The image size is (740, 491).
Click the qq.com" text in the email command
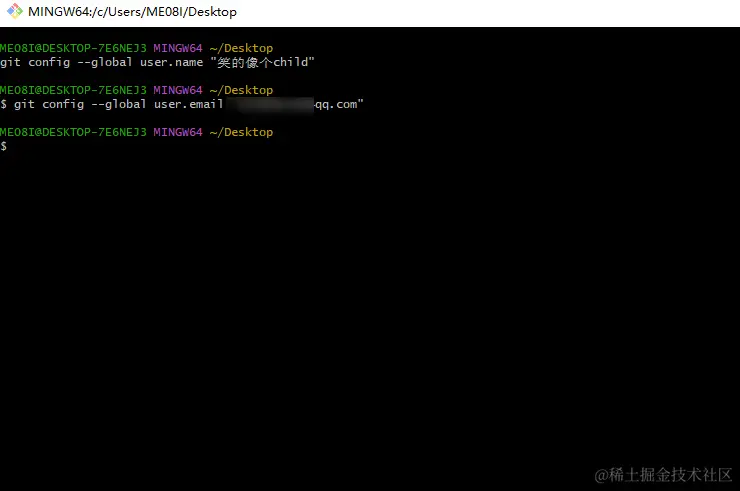(x=339, y=104)
